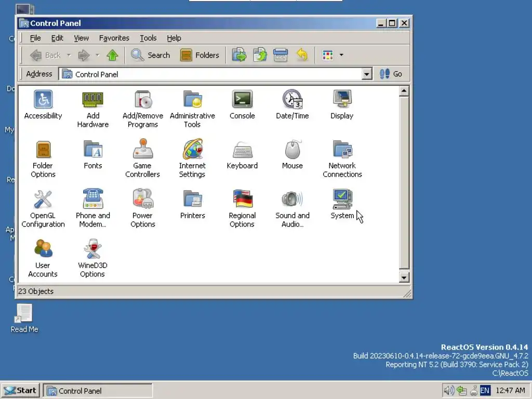The height and width of the screenshot is (399, 532).
Task: Click the scrollbar up arrow
Action: click(404, 90)
